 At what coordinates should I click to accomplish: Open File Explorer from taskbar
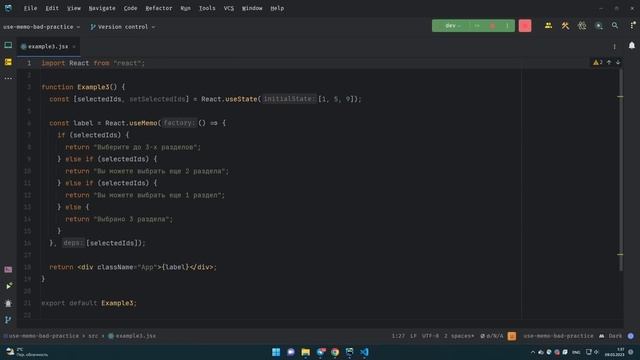tap(305, 352)
